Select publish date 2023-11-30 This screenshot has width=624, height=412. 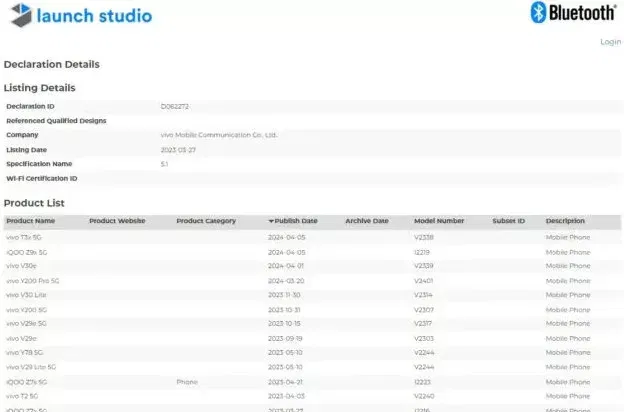click(x=284, y=295)
